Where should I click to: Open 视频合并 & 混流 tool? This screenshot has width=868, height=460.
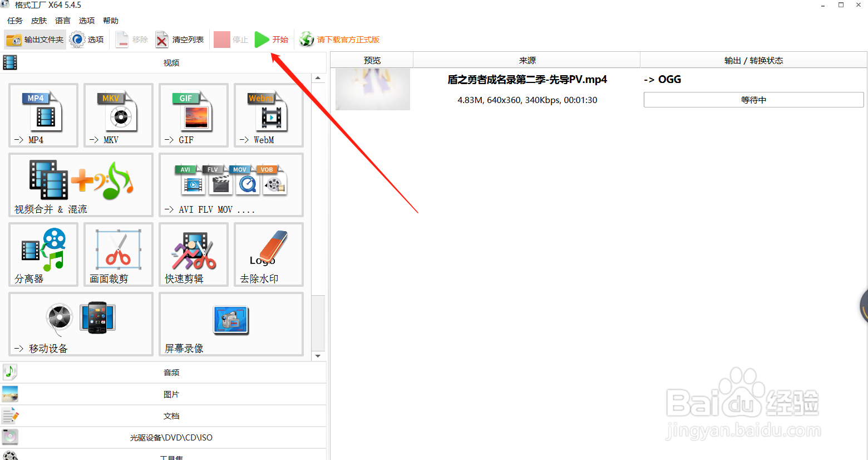pos(81,185)
